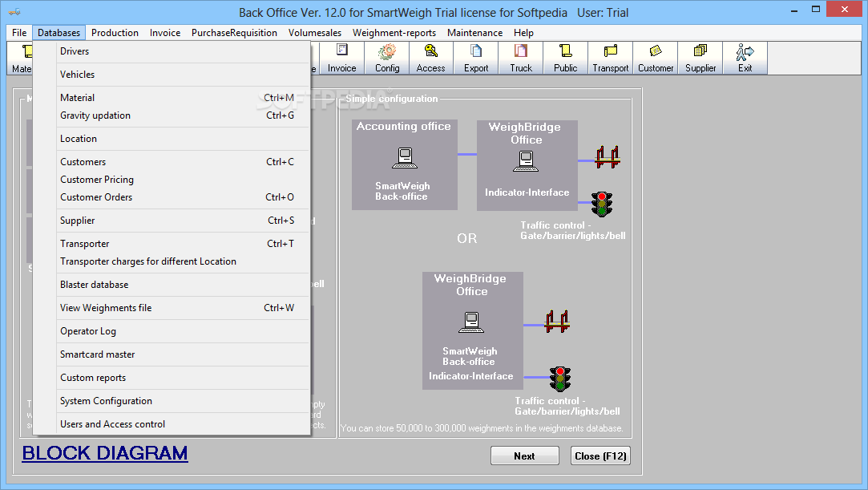Open the Transport toolbar icon
868x490 pixels.
click(611, 58)
